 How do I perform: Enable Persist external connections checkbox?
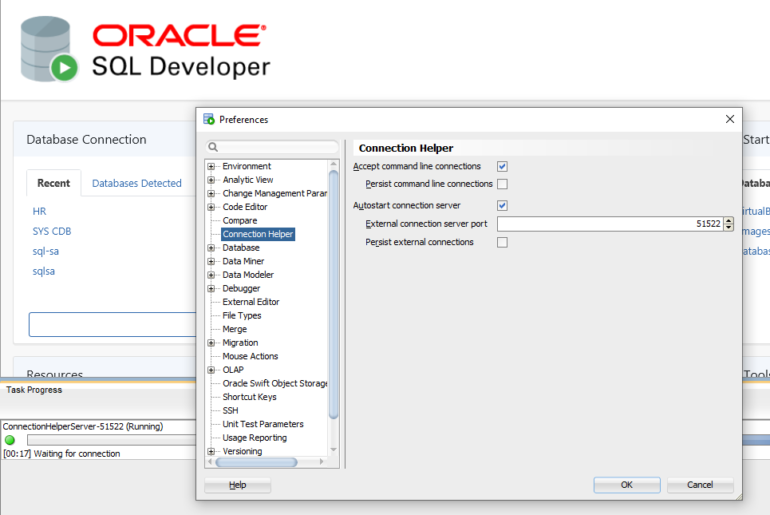click(502, 242)
